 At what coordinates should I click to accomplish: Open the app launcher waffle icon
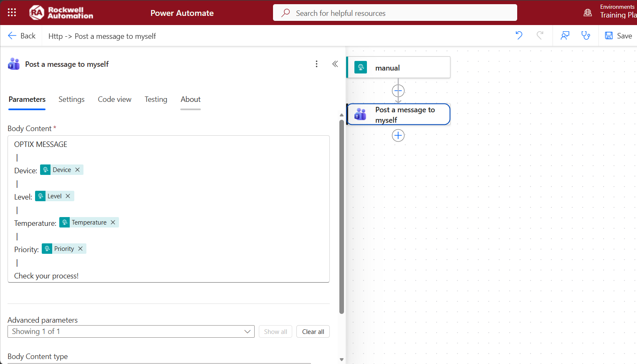12,13
